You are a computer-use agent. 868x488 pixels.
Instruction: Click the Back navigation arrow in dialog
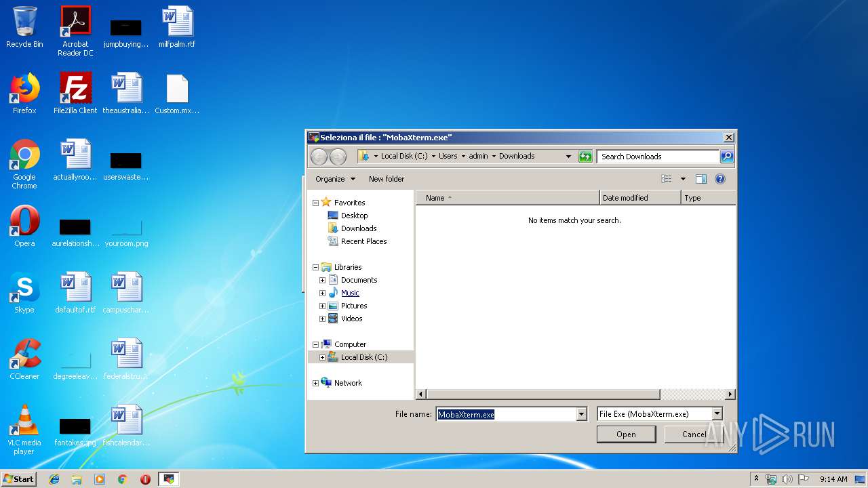[319, 157]
